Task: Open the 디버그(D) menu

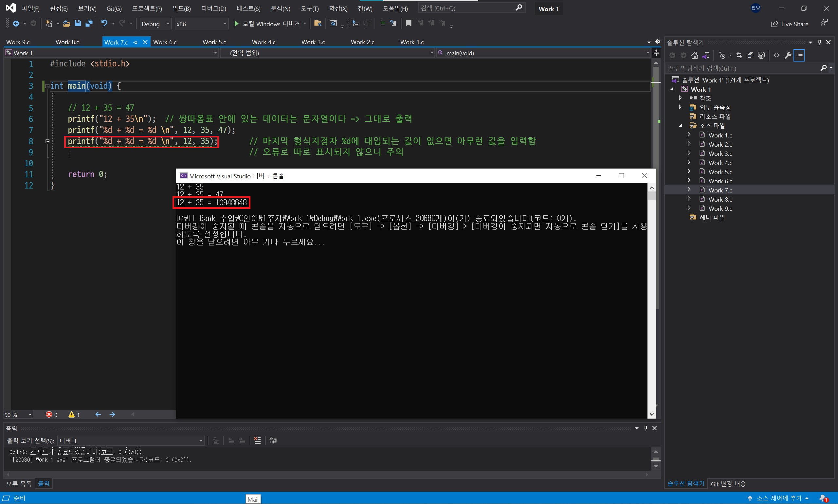Action: (x=213, y=9)
